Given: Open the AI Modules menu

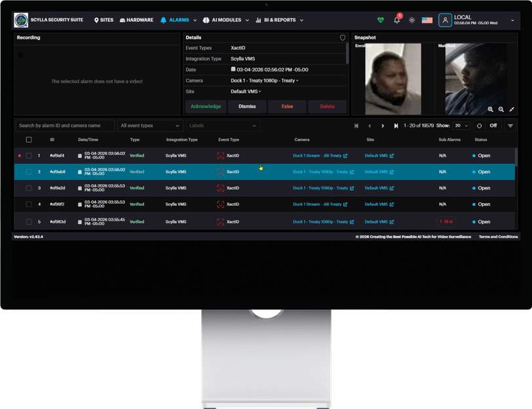Looking at the screenshot, I should (222, 20).
